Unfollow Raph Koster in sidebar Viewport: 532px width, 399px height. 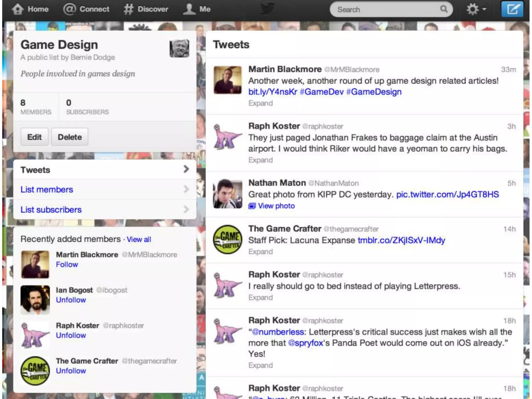pos(71,335)
